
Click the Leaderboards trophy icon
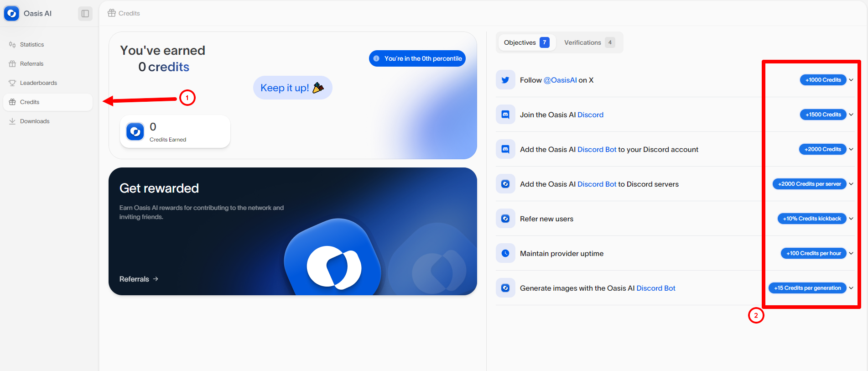coord(12,83)
